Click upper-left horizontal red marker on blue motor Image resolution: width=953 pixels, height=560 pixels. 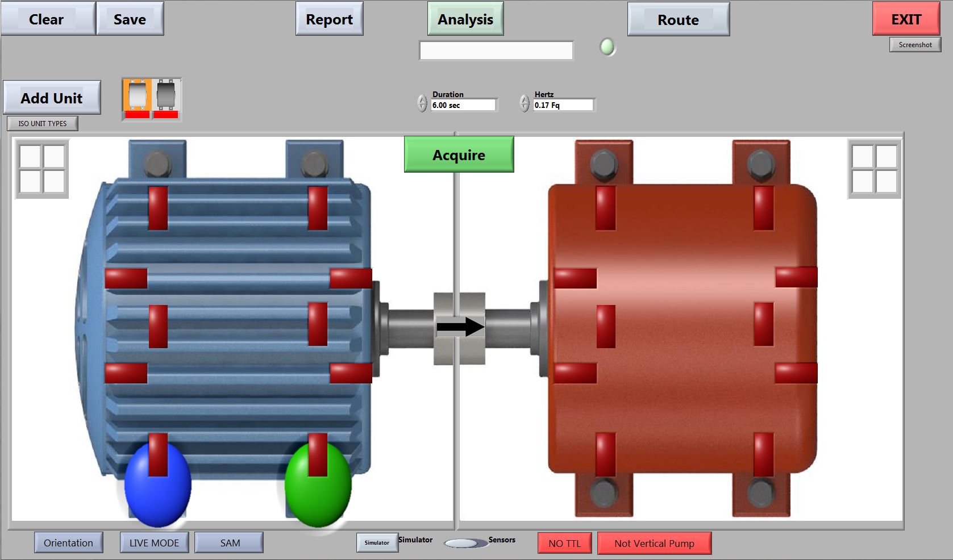coord(126,278)
